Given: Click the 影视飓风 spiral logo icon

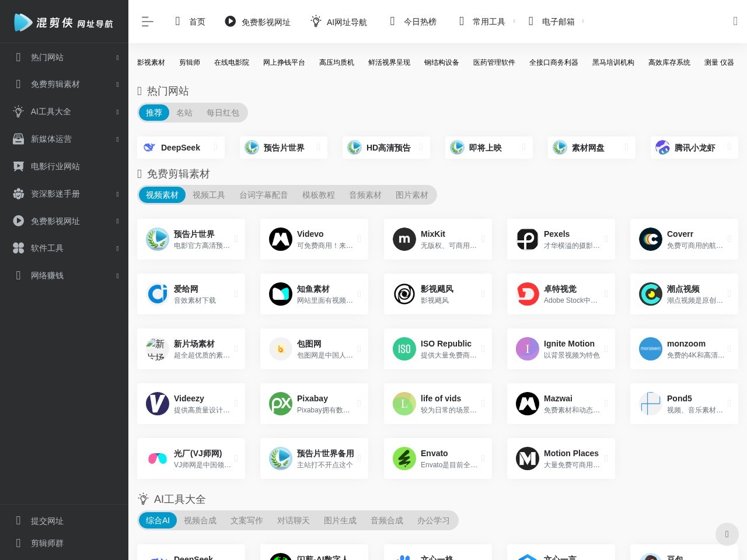Looking at the screenshot, I should pyautogui.click(x=404, y=294).
